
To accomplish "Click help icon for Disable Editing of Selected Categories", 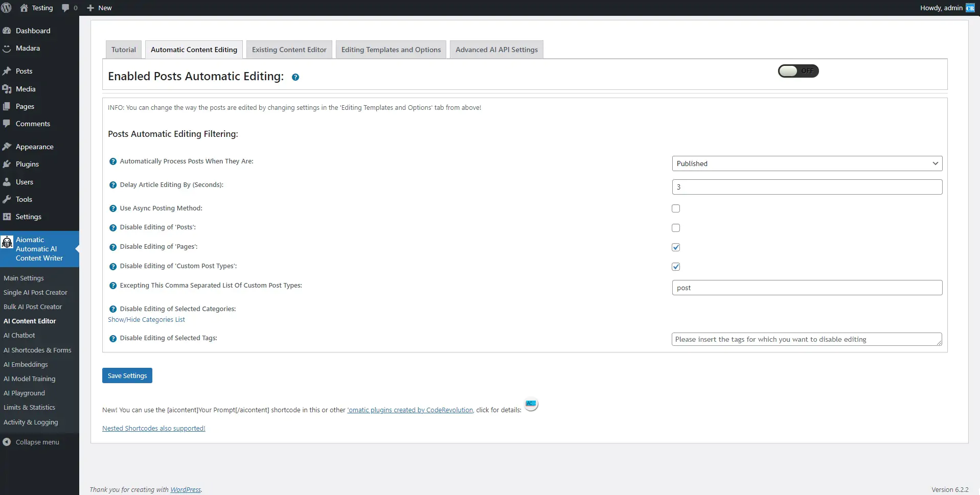I will click(x=113, y=309).
